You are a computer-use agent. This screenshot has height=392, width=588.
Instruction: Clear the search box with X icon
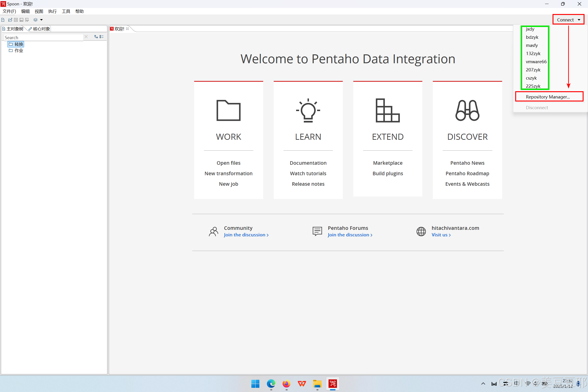tap(86, 37)
